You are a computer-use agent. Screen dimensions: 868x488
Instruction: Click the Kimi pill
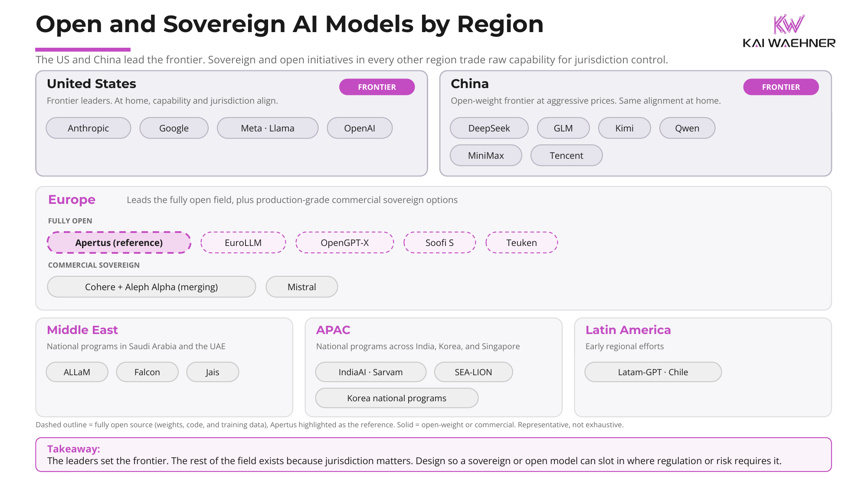tap(625, 128)
